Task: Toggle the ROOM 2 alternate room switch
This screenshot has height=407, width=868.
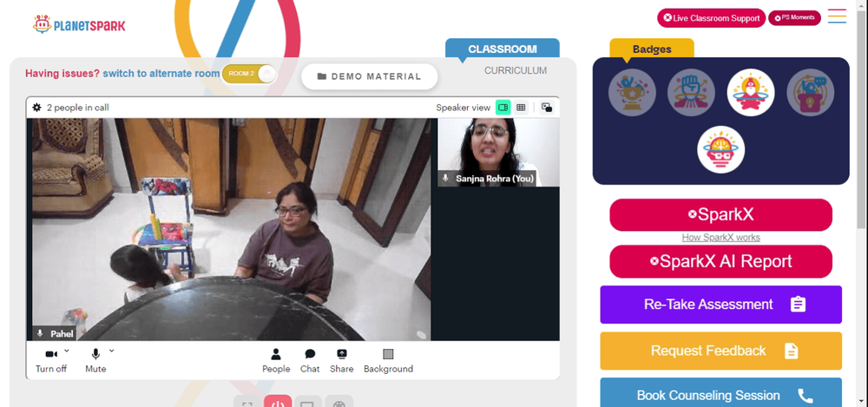Action: click(249, 74)
